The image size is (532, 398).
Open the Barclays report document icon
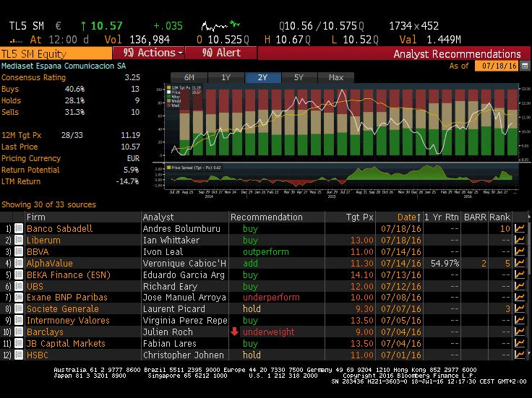click(x=19, y=332)
